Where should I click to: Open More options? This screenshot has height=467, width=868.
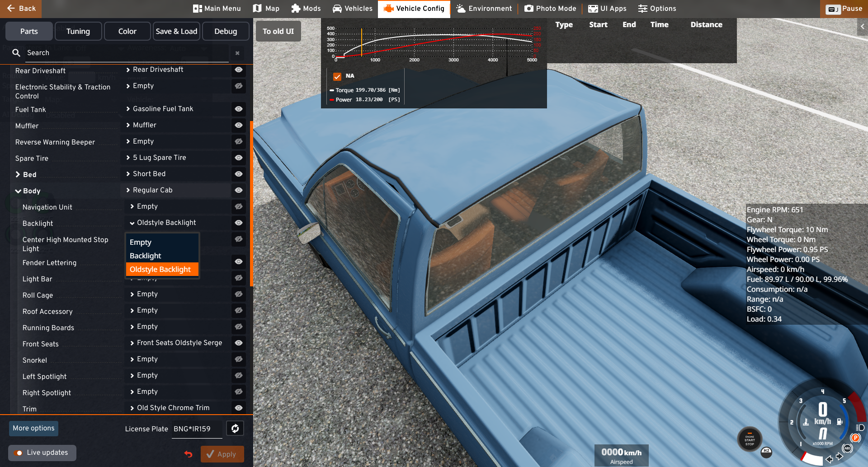point(33,428)
